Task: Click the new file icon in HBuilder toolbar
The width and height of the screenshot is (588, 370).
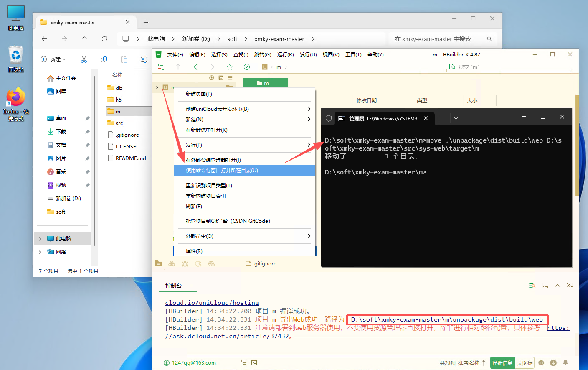Action: pos(161,67)
